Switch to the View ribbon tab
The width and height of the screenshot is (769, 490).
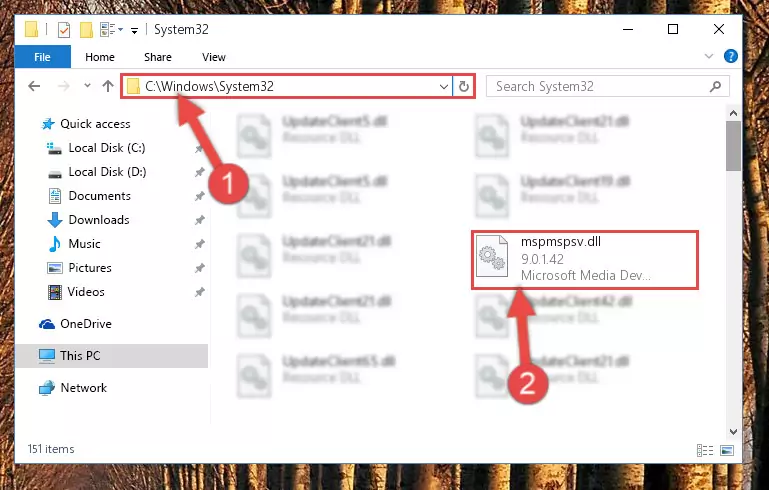[x=214, y=57]
